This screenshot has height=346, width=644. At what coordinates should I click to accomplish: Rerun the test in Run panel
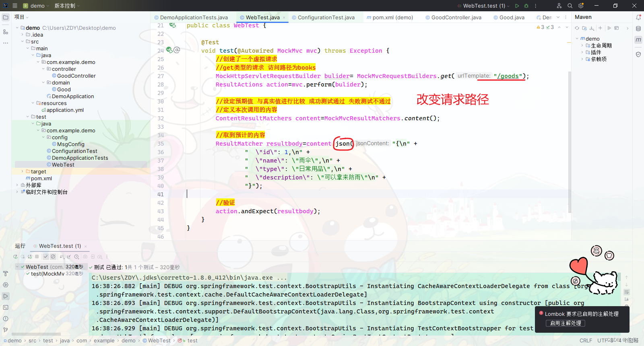click(15, 257)
